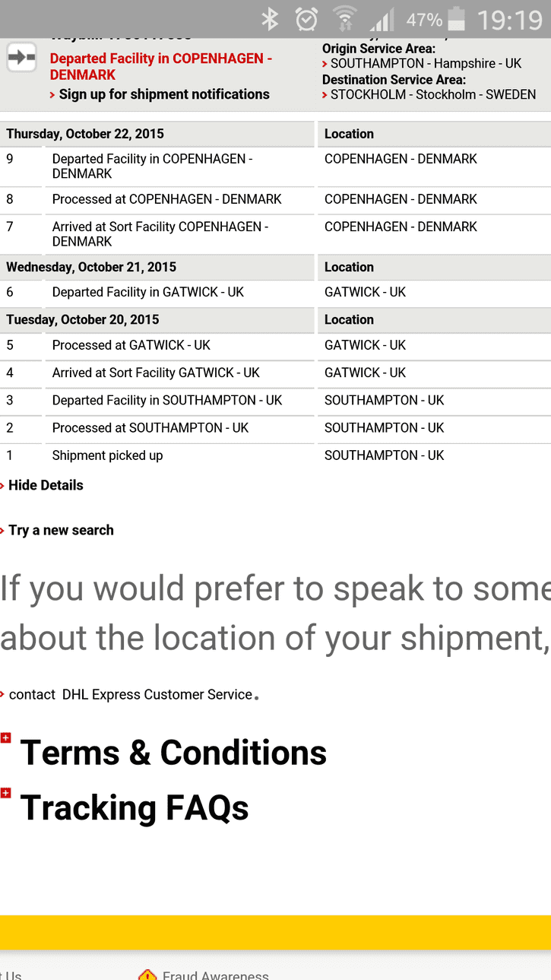
Task: Tap the cellular signal strength icon
Action: tap(382, 19)
